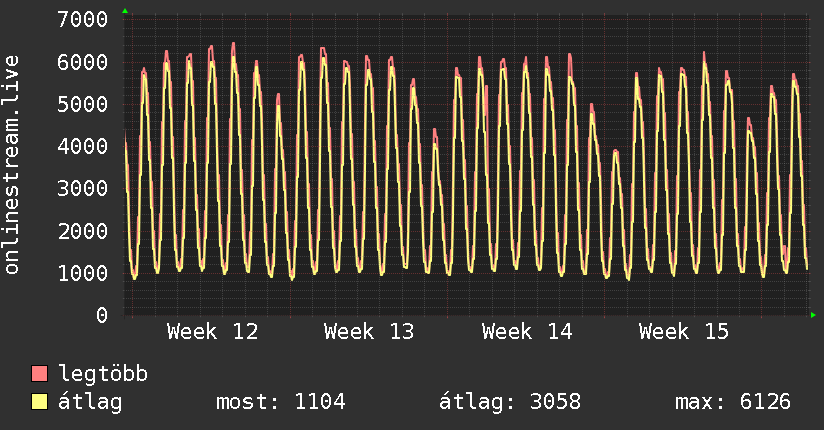Click the átlag: 3058 average statistic

click(x=510, y=403)
